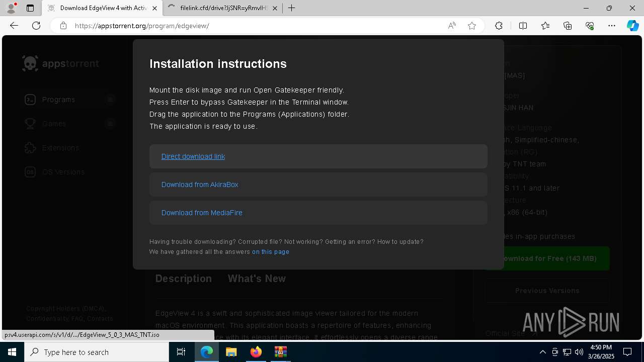The image size is (644, 362).
Task: Open the Favorites list icon
Action: 545,26
